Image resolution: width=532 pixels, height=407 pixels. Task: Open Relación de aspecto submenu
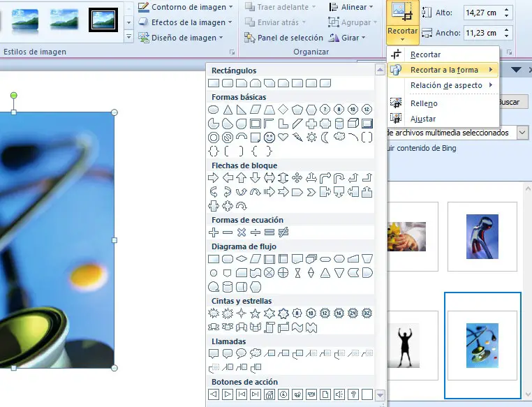pos(443,85)
